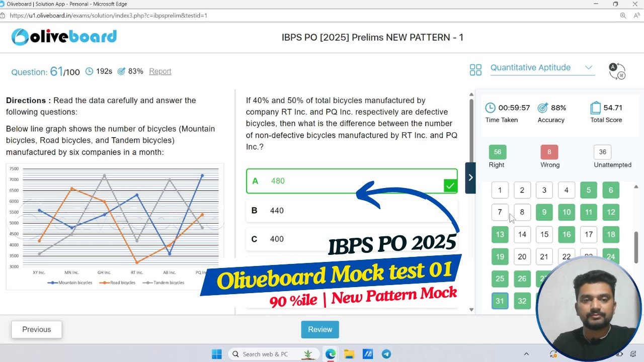The width and height of the screenshot is (644, 362).
Task: Jump to question 10
Action: [567, 212]
